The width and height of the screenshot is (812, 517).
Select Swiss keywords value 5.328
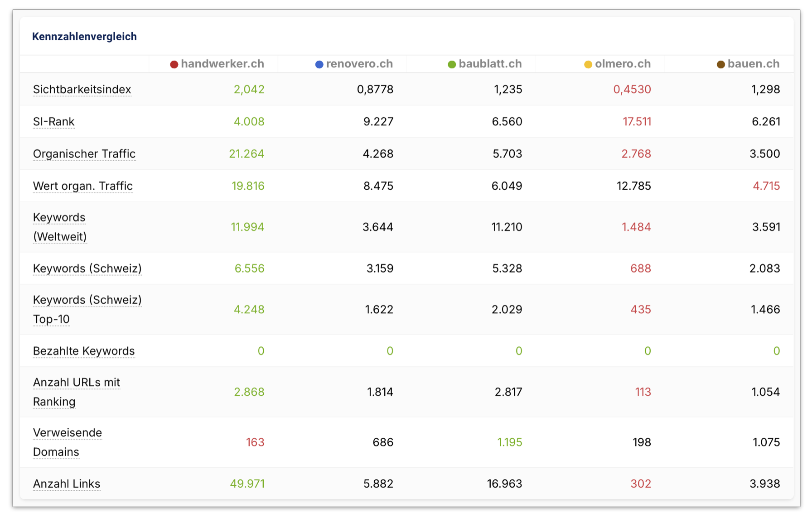(x=507, y=268)
